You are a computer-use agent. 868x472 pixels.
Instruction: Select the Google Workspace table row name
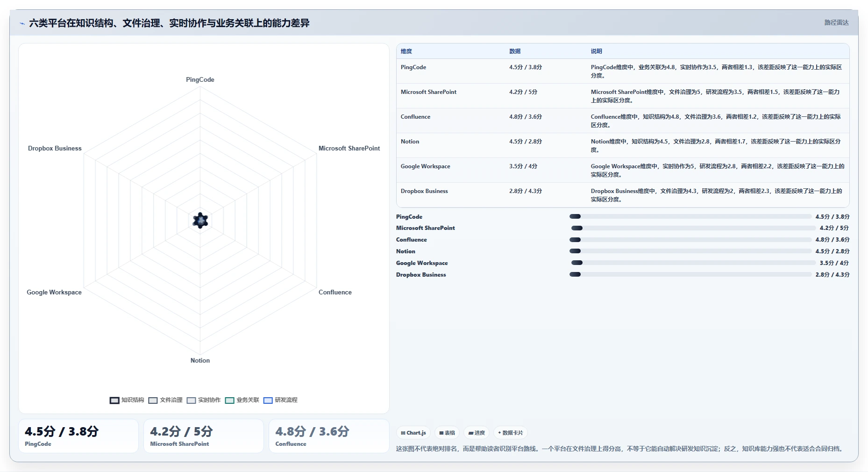tap(426, 166)
